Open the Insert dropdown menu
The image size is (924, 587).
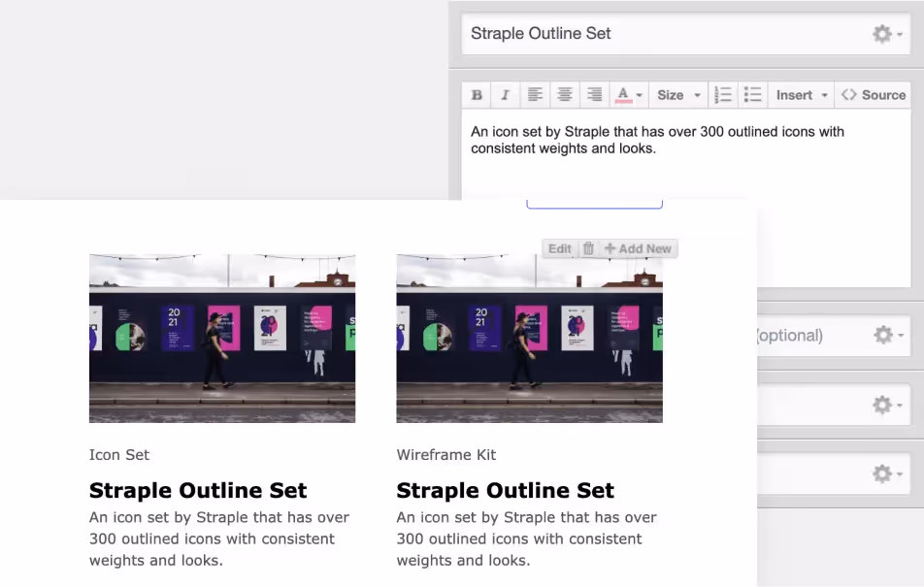click(x=802, y=95)
